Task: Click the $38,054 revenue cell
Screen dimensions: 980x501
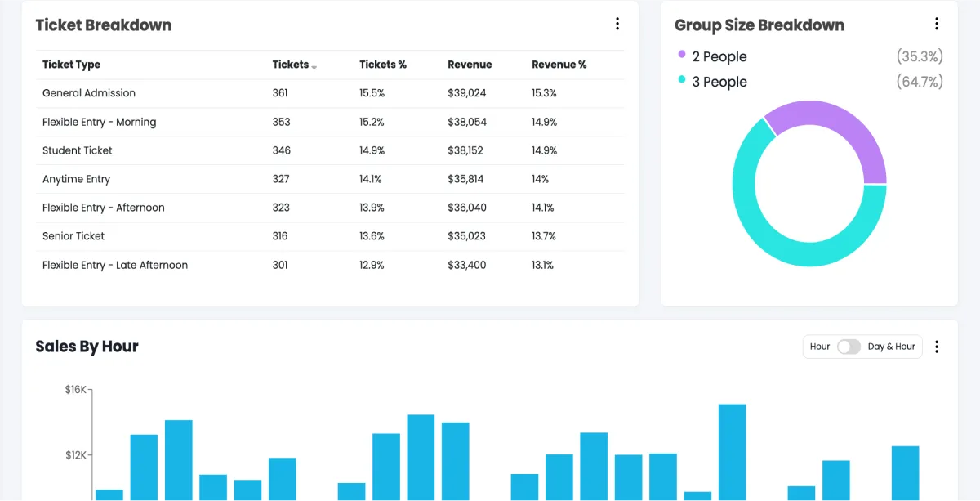Action: (x=467, y=122)
